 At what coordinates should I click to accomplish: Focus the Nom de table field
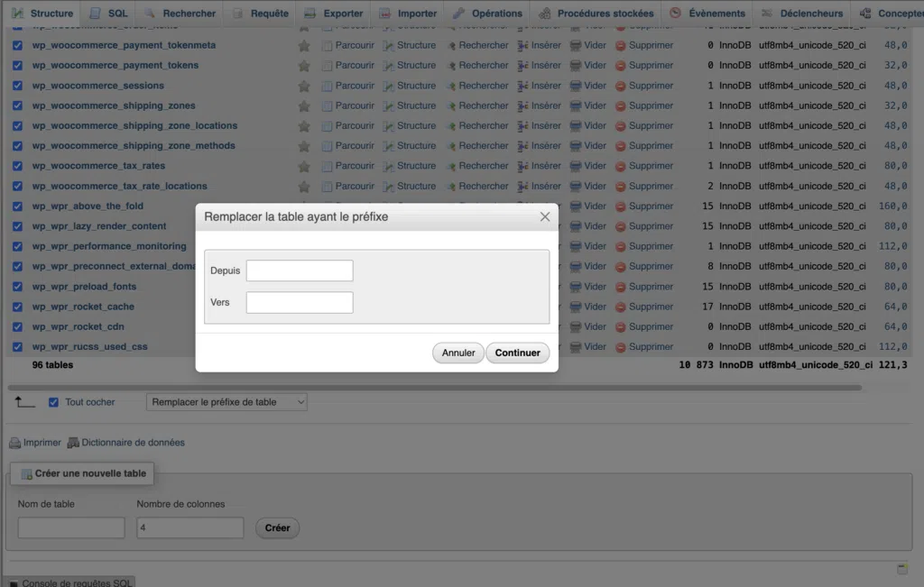click(x=71, y=528)
